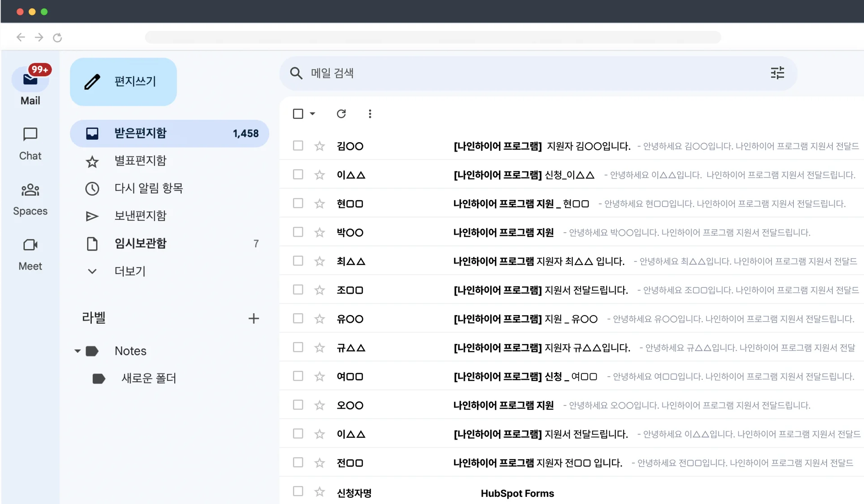
Task: Go to 보낸편지함 sent folder
Action: pos(140,216)
